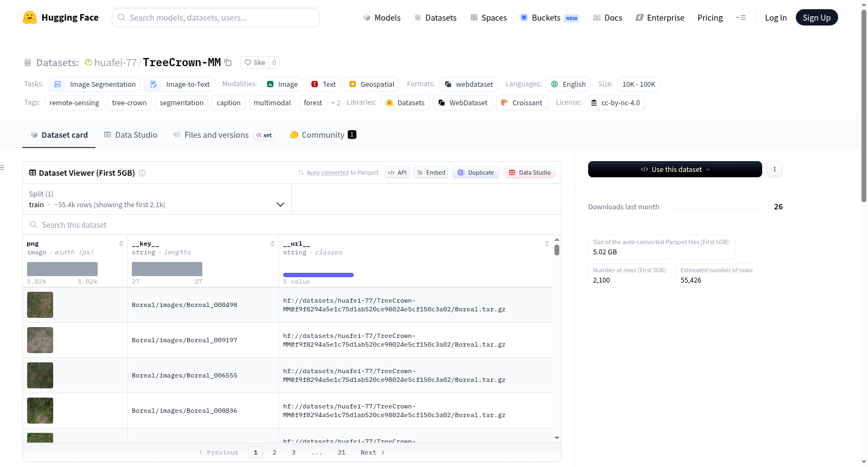
Task: Expand the Split train dropdown
Action: [157, 199]
